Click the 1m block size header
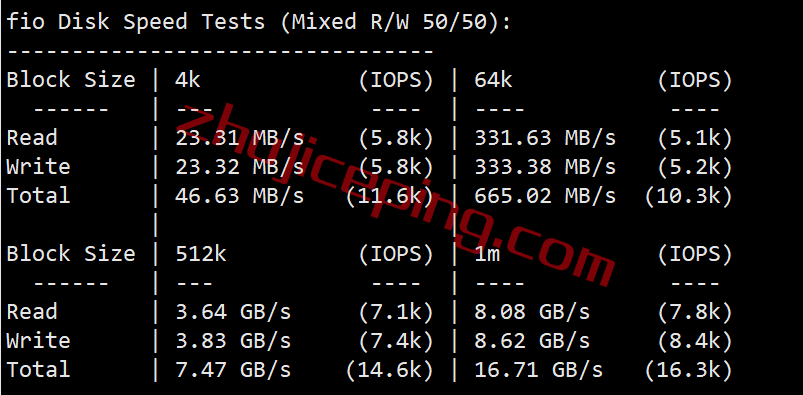Image resolution: width=803 pixels, height=395 pixels. (487, 254)
